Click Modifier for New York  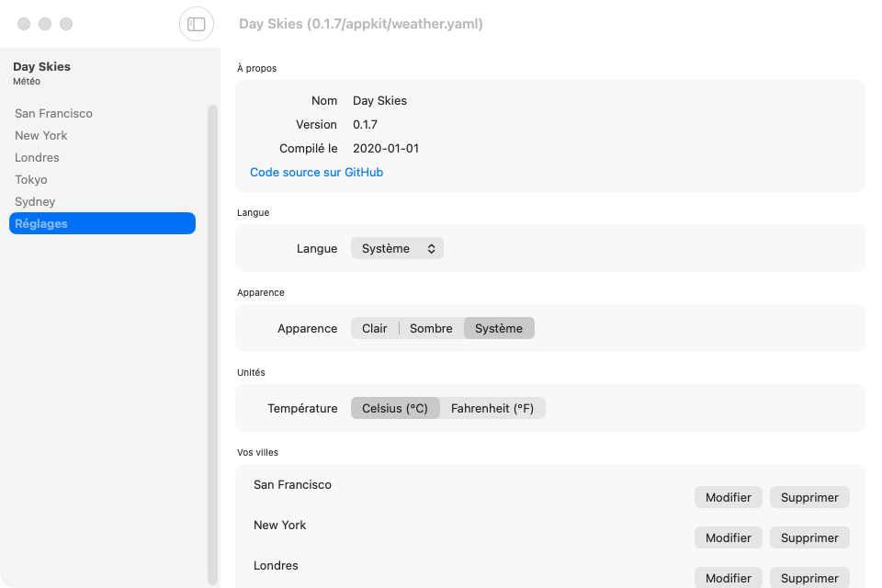[x=729, y=537]
